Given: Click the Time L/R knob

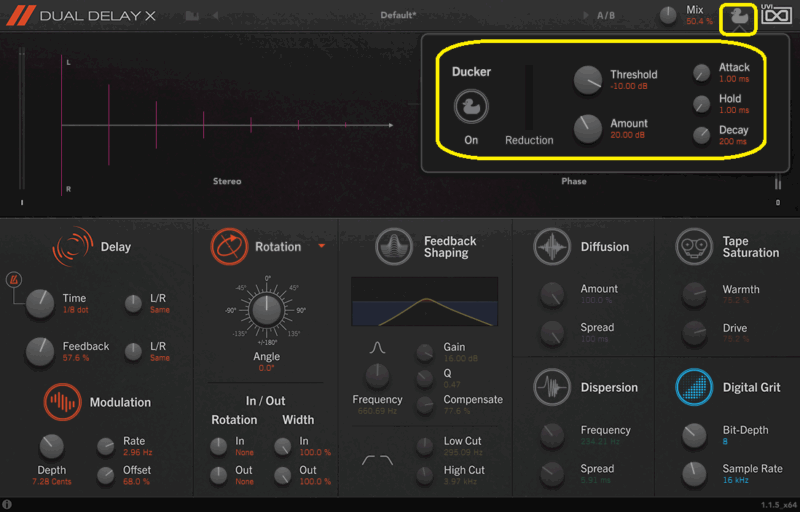Looking at the screenshot, I should (x=133, y=303).
